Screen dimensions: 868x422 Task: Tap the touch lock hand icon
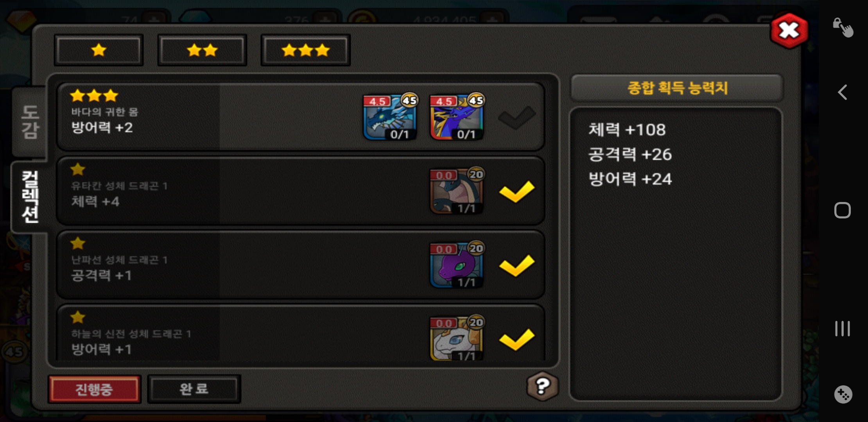(843, 27)
